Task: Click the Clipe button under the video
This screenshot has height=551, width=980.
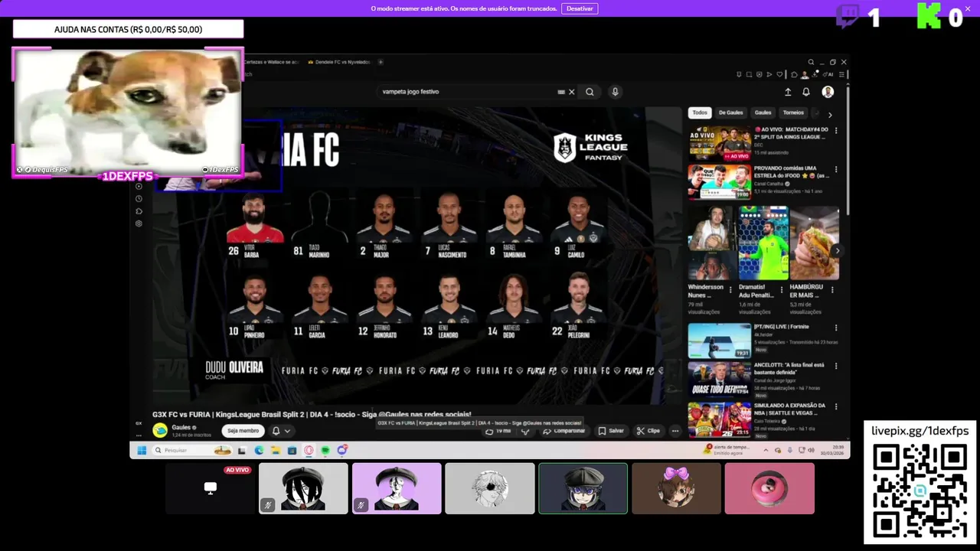Action: pyautogui.click(x=648, y=431)
